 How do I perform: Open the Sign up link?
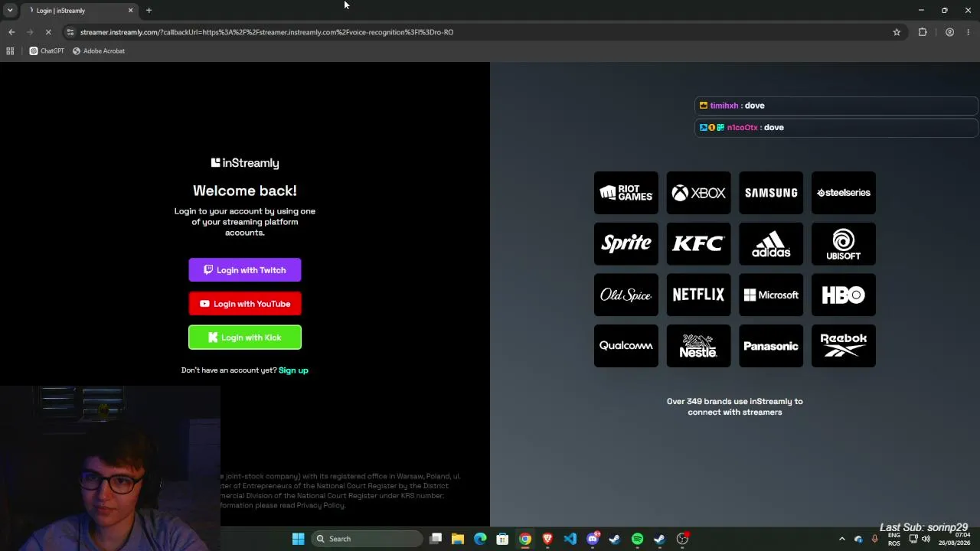[293, 370]
